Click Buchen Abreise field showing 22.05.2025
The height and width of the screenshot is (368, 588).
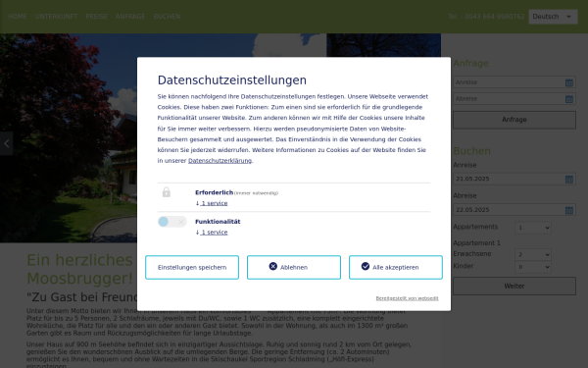pyautogui.click(x=514, y=210)
